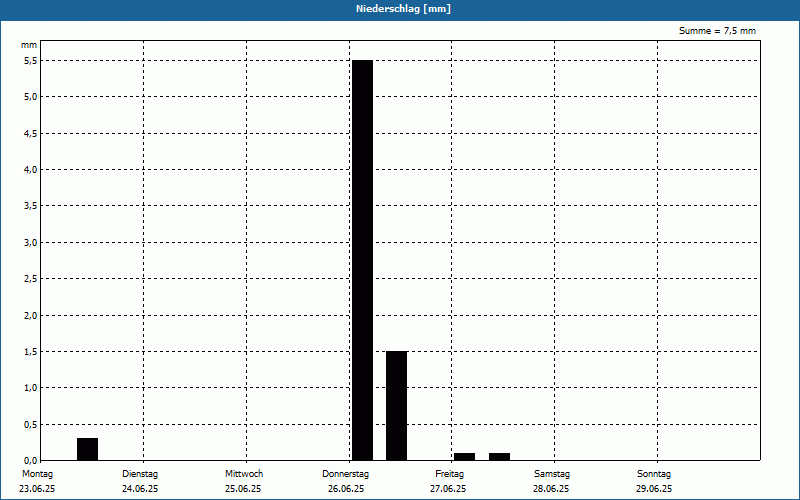
Task: Click the date '29.06.25'
Action: click(654, 489)
